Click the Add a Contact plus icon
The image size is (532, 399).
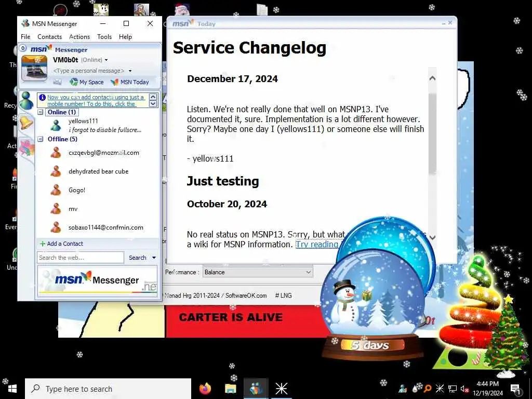click(x=43, y=244)
